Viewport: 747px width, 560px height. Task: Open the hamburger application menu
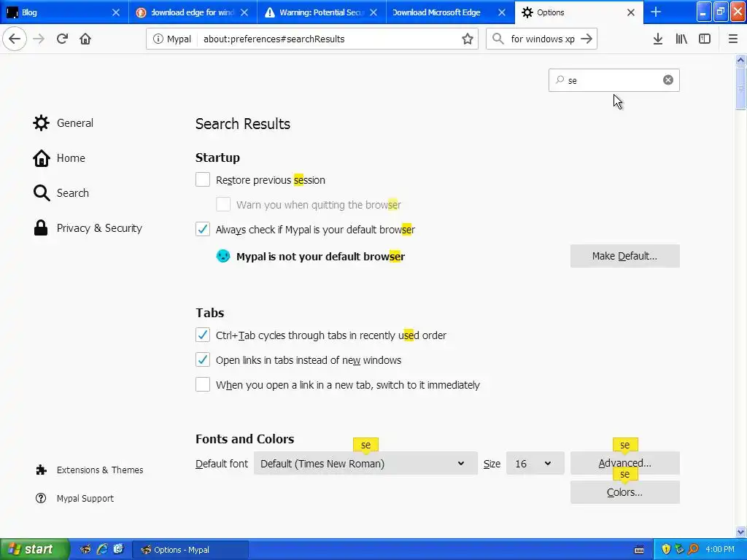[x=733, y=39]
